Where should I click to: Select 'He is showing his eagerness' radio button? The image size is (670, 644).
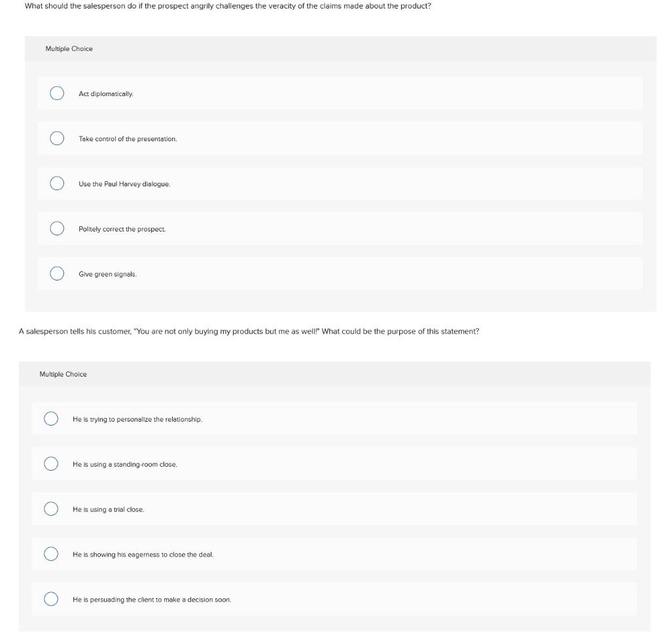51,554
